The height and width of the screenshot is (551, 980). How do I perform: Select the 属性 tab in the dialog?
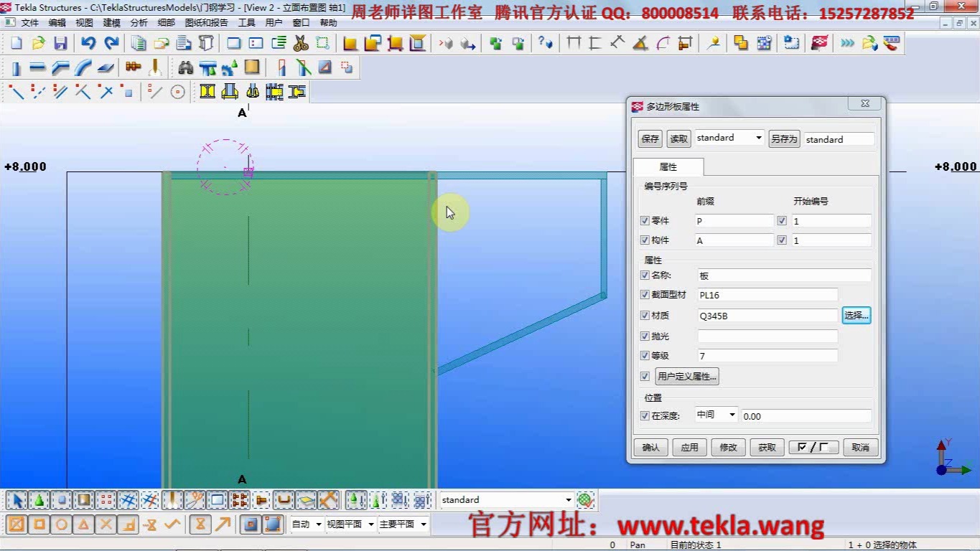pyautogui.click(x=668, y=167)
